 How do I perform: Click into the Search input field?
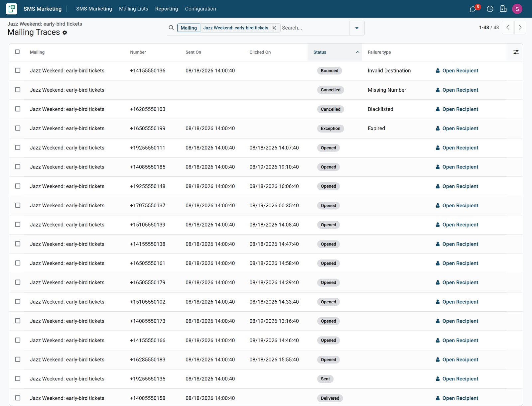coord(314,28)
